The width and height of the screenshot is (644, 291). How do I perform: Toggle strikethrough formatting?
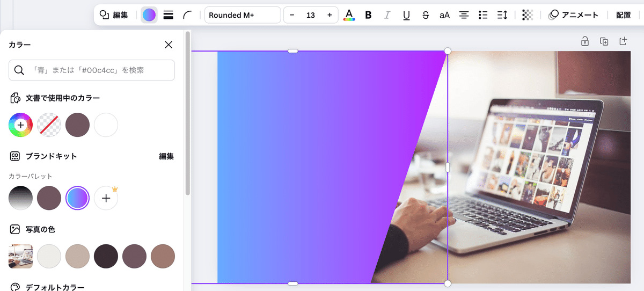[x=426, y=15]
